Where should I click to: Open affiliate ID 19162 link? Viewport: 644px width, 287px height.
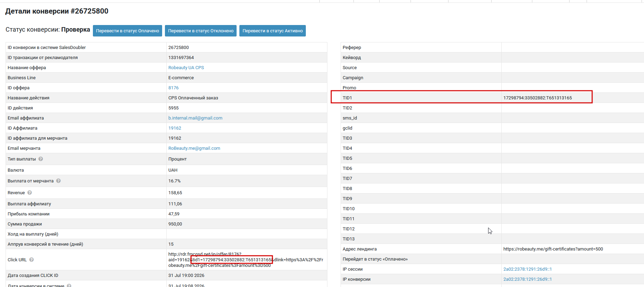[x=175, y=128]
